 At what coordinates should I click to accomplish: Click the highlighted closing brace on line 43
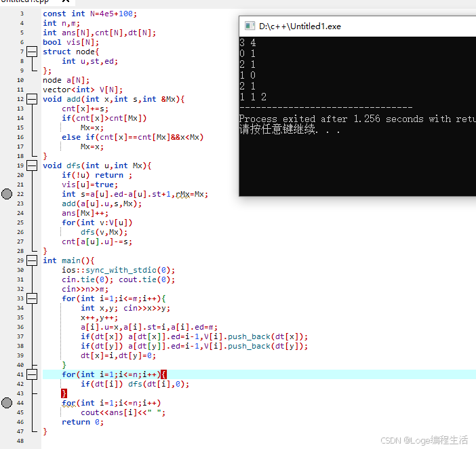click(x=64, y=393)
